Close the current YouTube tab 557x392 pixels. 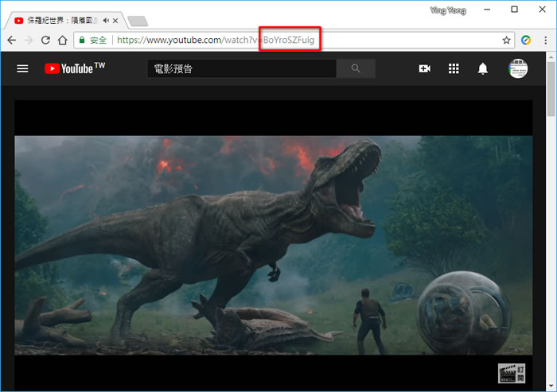[117, 21]
